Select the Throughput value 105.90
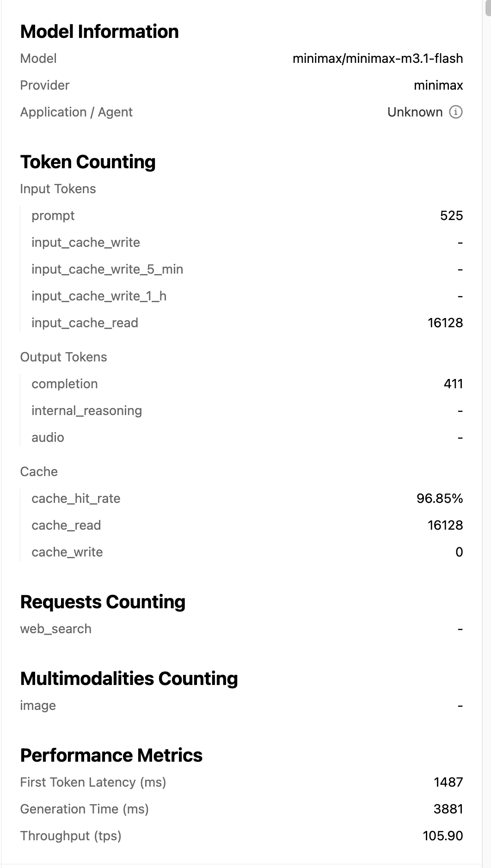The height and width of the screenshot is (868, 491). [x=443, y=836]
